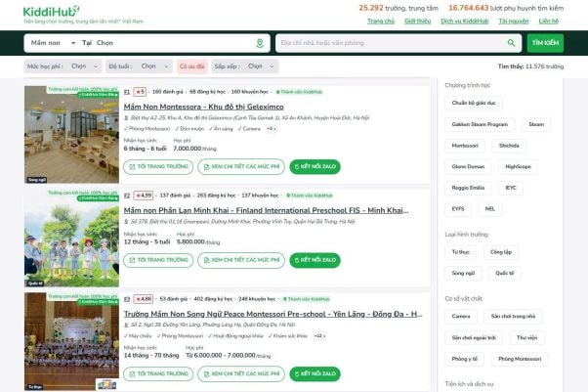
Task: View fee details for Peace Montessori
Action: [x=241, y=374]
